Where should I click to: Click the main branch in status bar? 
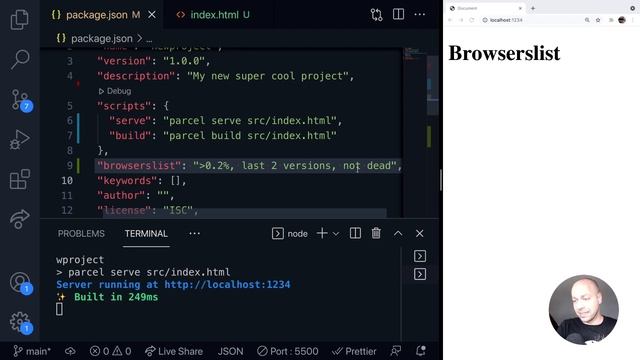32,351
